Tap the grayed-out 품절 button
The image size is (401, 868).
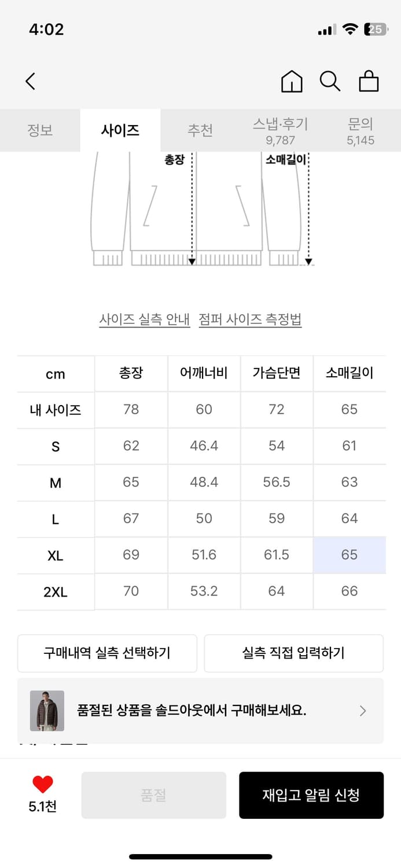153,795
